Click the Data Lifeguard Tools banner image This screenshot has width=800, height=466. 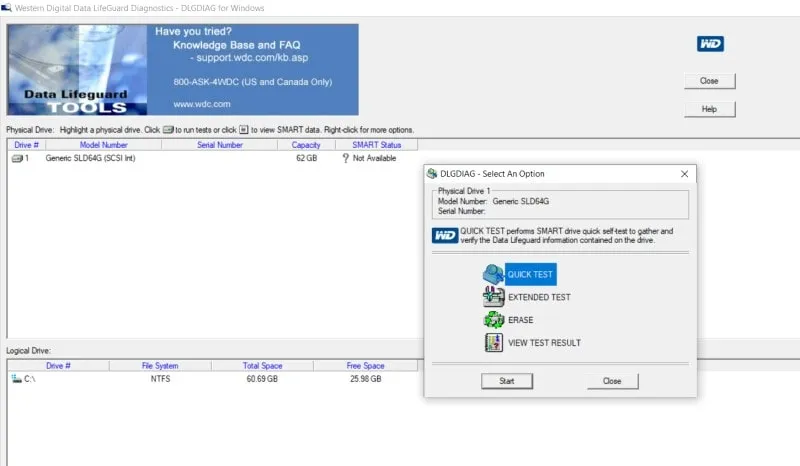[77, 69]
